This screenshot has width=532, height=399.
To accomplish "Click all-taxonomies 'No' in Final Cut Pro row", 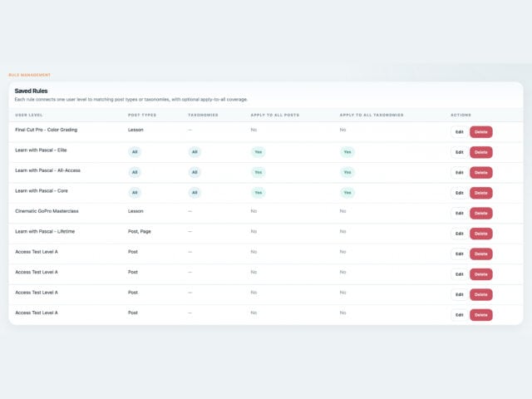I will [343, 130].
